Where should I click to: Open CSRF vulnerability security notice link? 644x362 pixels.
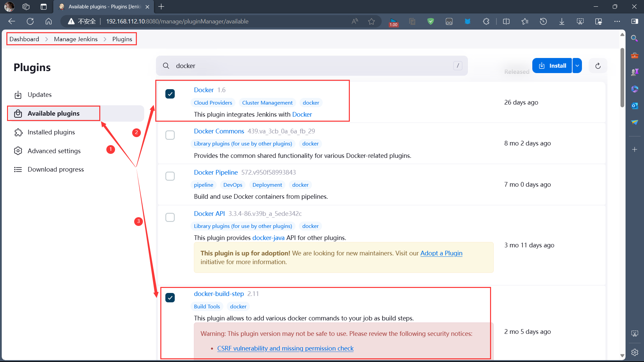tap(285, 348)
